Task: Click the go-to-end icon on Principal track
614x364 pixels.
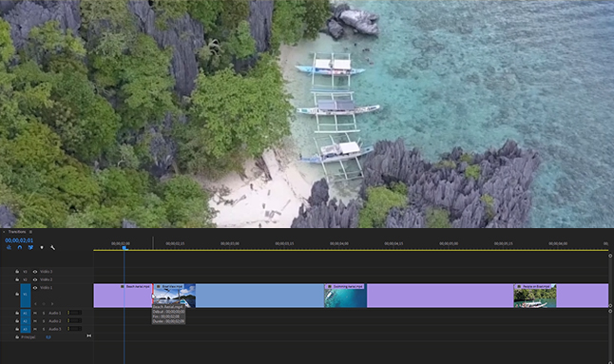Action: coord(89,335)
